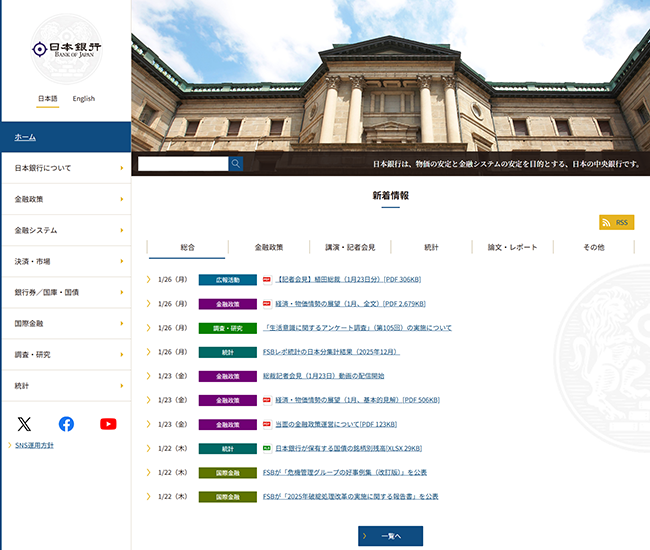
Task: Select the 総合 news tab
Action: point(187,247)
